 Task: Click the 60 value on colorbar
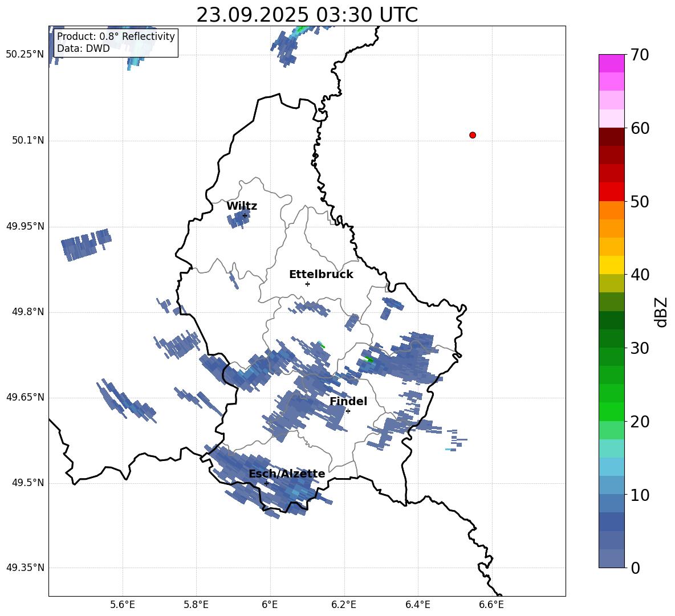tap(640, 128)
